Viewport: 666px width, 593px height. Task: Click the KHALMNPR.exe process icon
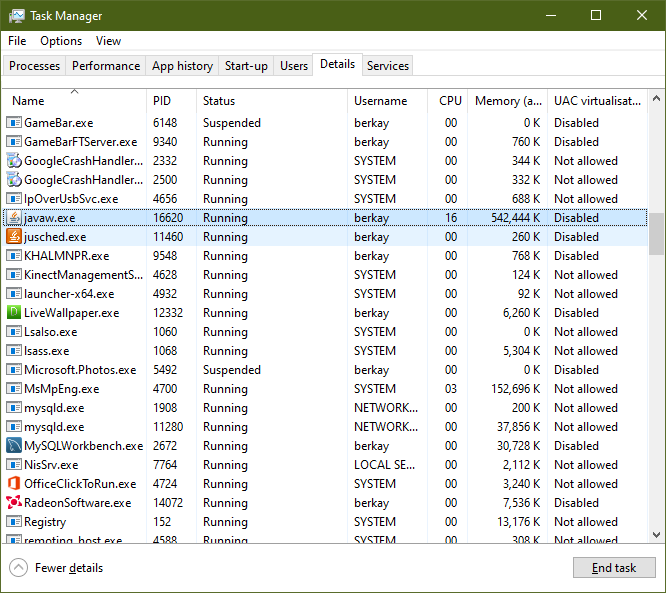(14, 256)
